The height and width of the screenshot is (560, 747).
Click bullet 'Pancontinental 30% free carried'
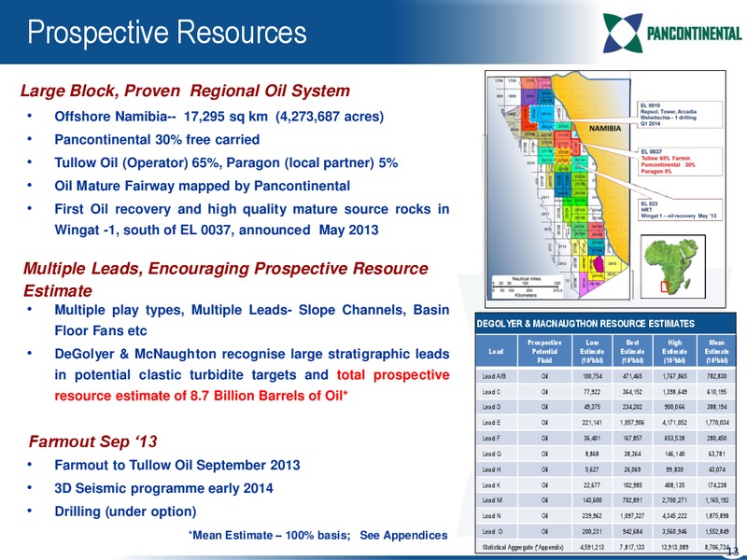pos(157,139)
